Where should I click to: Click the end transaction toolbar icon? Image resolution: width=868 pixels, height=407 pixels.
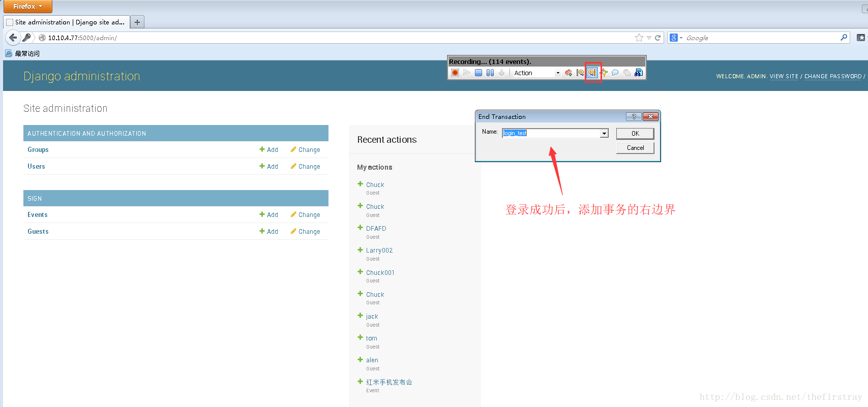(592, 73)
